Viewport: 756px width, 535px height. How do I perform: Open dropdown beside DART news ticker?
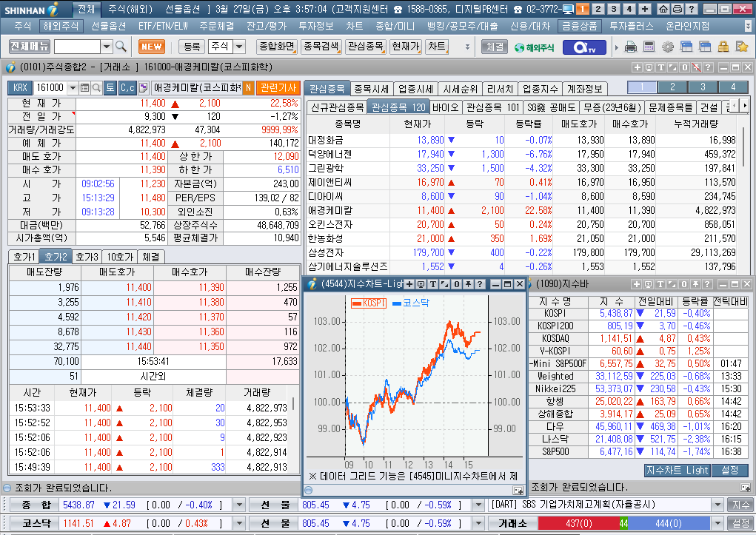tap(718, 505)
